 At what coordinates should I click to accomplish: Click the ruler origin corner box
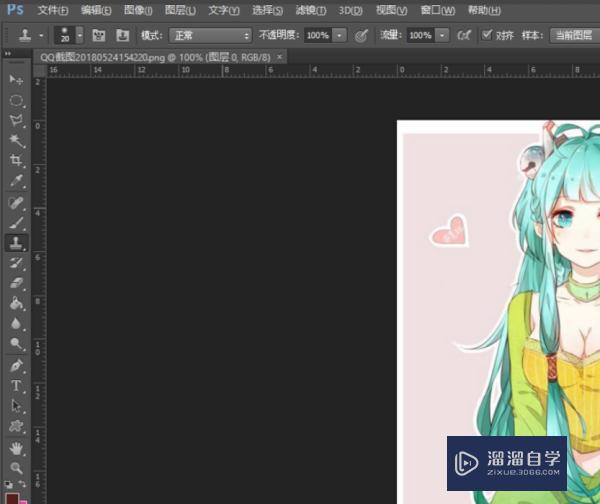[x=39, y=70]
